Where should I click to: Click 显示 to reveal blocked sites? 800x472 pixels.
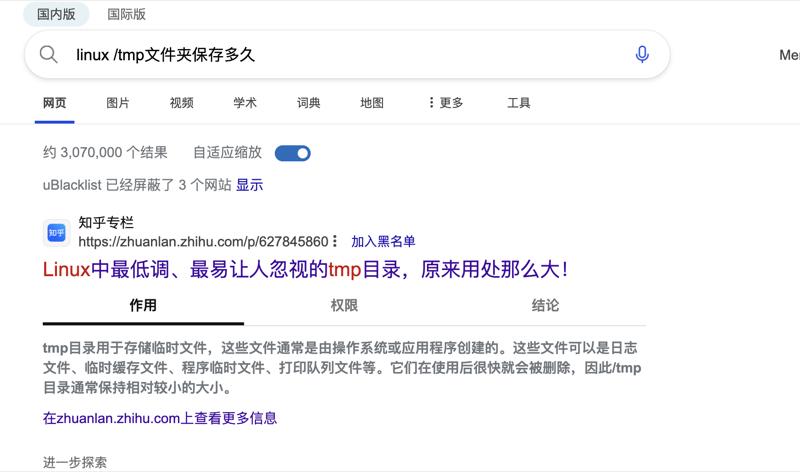(x=249, y=185)
